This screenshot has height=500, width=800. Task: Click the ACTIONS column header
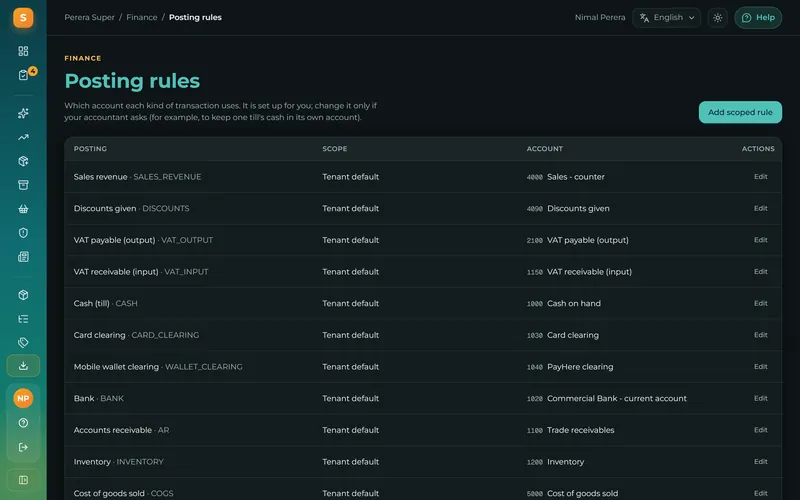758,148
